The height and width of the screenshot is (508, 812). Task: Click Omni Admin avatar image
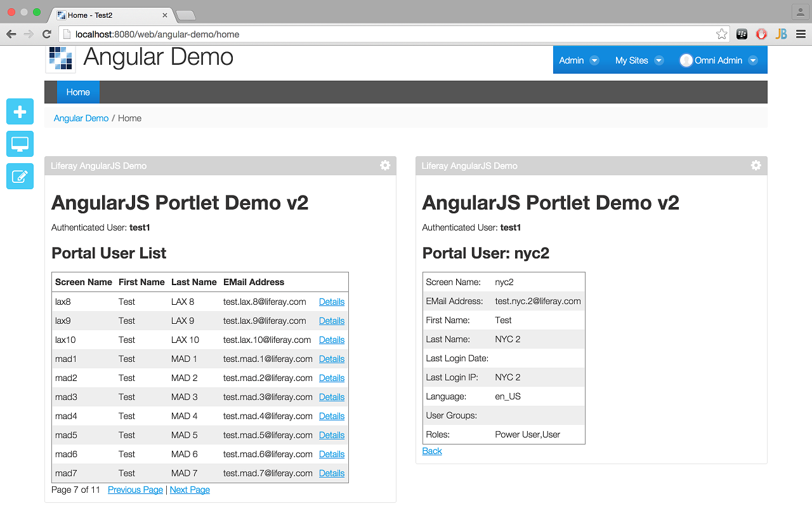point(686,60)
